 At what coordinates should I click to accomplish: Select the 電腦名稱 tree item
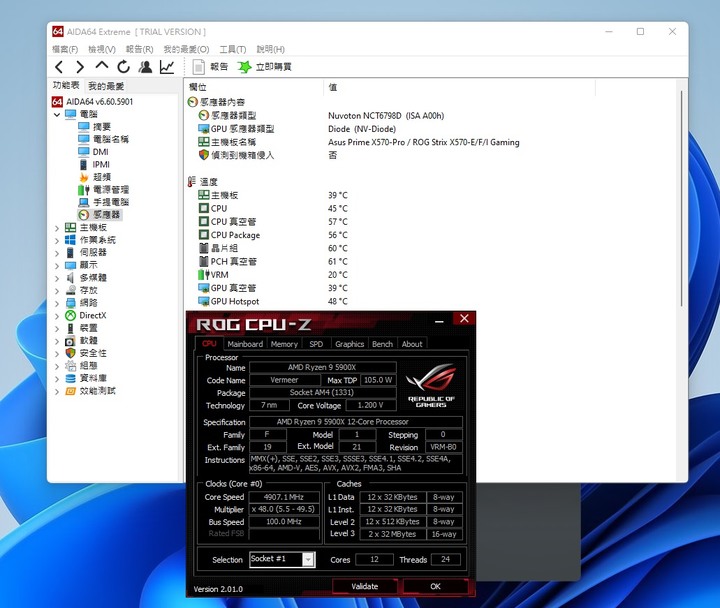(x=103, y=139)
